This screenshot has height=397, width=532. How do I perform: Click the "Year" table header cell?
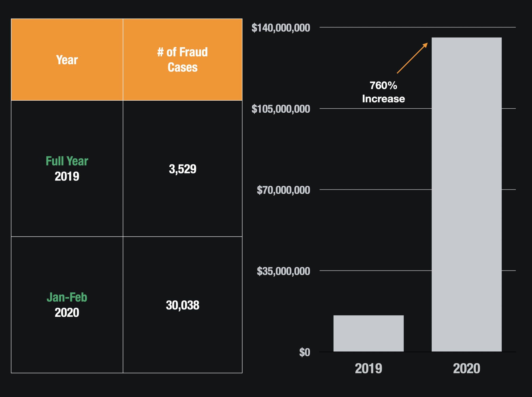coord(67,60)
